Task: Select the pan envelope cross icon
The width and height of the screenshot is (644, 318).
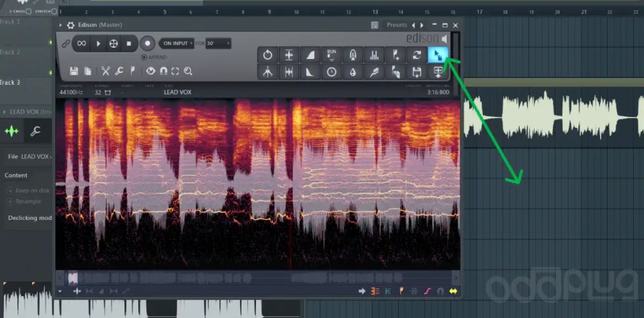Action: click(x=77, y=292)
